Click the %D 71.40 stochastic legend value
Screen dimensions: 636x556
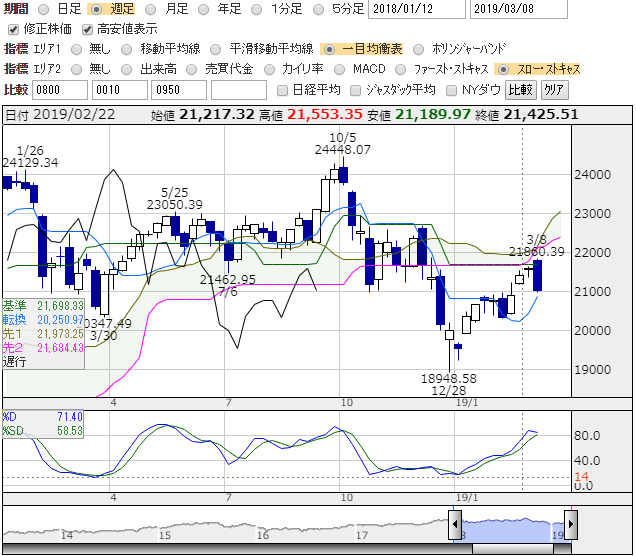[43, 417]
